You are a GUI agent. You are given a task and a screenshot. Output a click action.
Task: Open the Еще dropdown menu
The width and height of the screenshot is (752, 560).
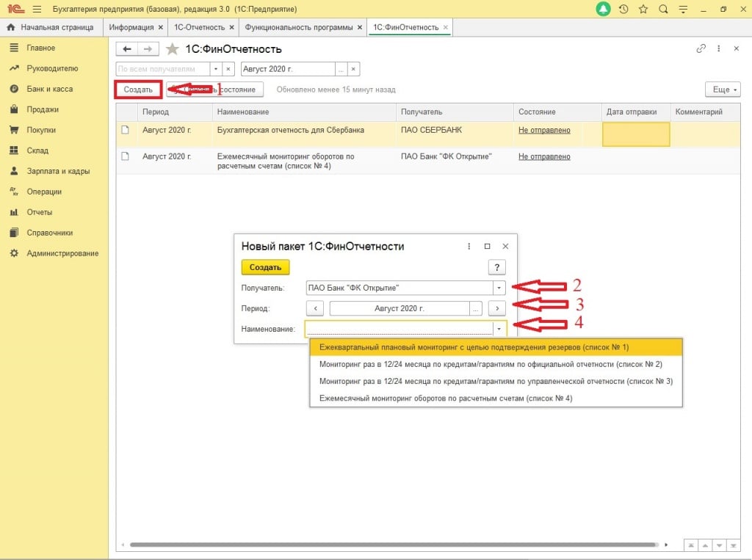click(x=722, y=90)
